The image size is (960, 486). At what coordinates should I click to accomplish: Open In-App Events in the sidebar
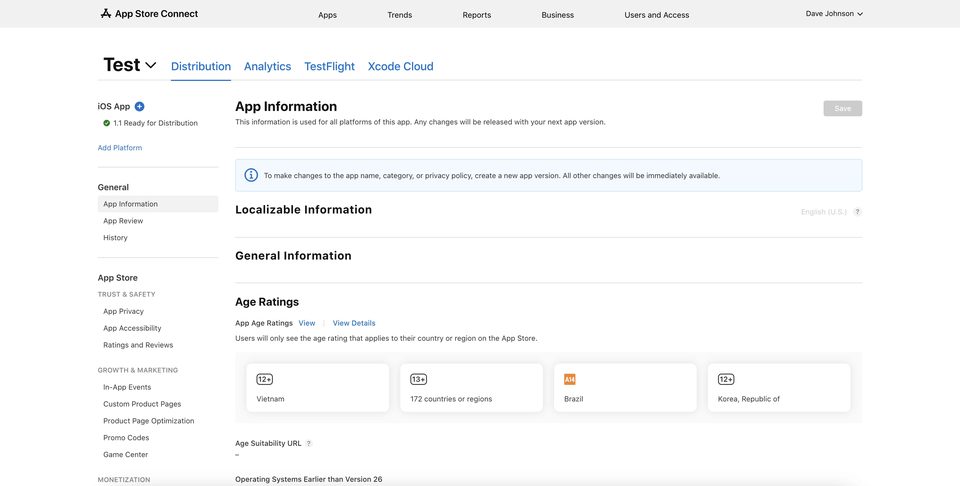click(x=127, y=387)
